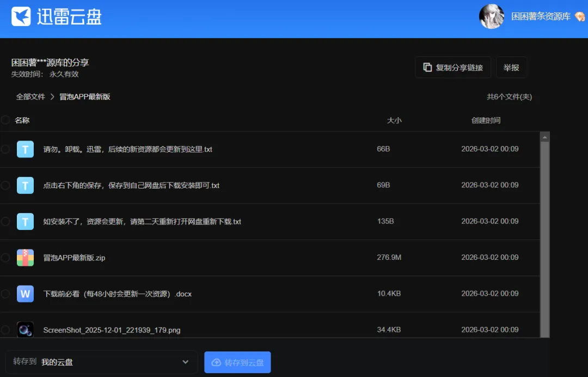Select the checkbox for the ScreenShot png file

coord(5,330)
